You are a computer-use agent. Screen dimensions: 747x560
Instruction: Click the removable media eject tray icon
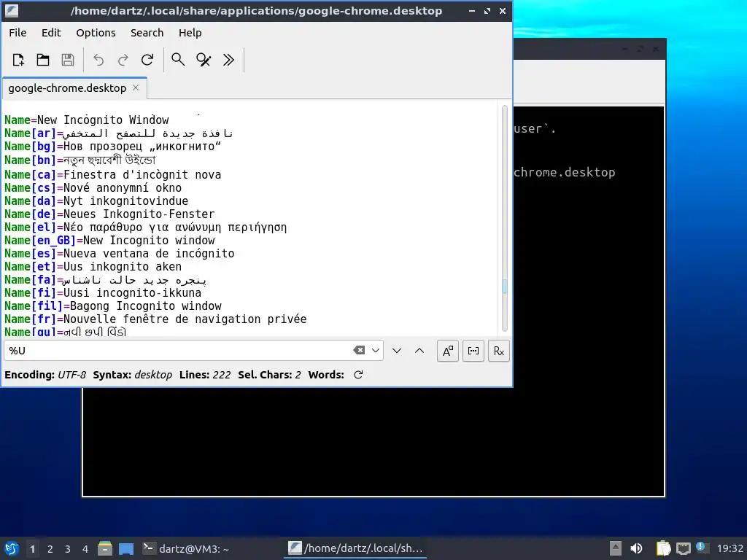coord(616,548)
